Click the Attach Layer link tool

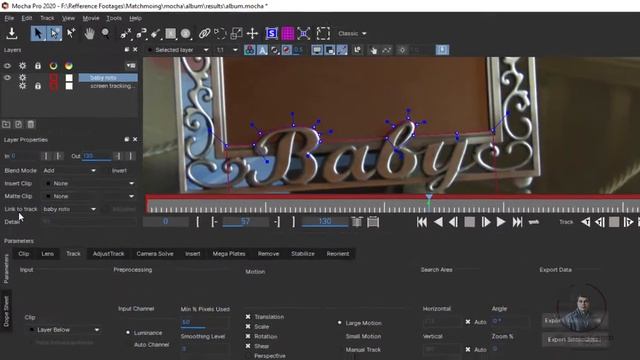[204, 33]
